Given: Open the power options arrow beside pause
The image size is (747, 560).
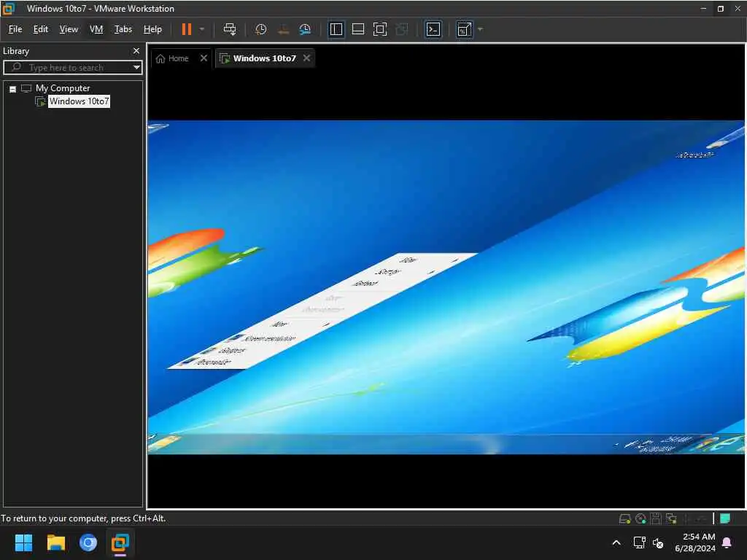Looking at the screenshot, I should click(202, 29).
